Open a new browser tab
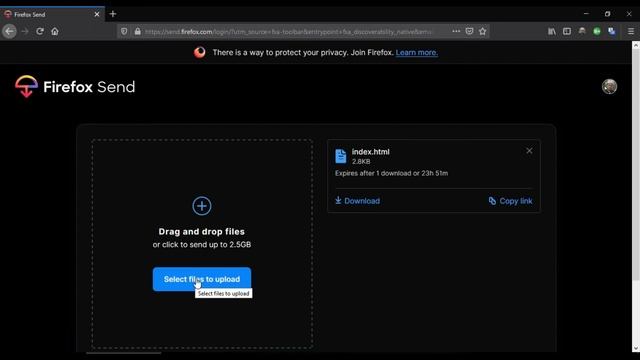This screenshot has height=360, width=640. pos(113,14)
